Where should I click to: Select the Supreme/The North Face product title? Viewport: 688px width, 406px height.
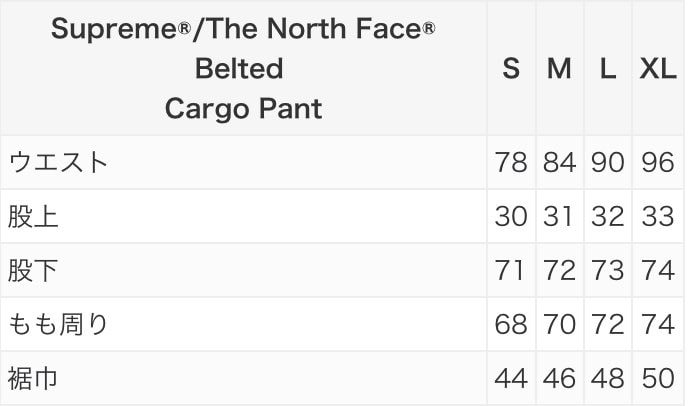tap(243, 68)
